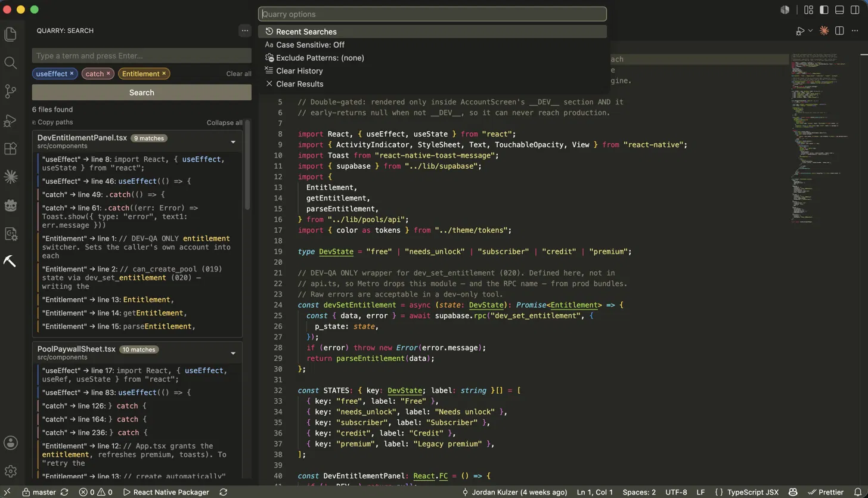Screen dimensions: 868x498
Task: Click the Quarry Search more actions ellipsis
Action: [244, 30]
